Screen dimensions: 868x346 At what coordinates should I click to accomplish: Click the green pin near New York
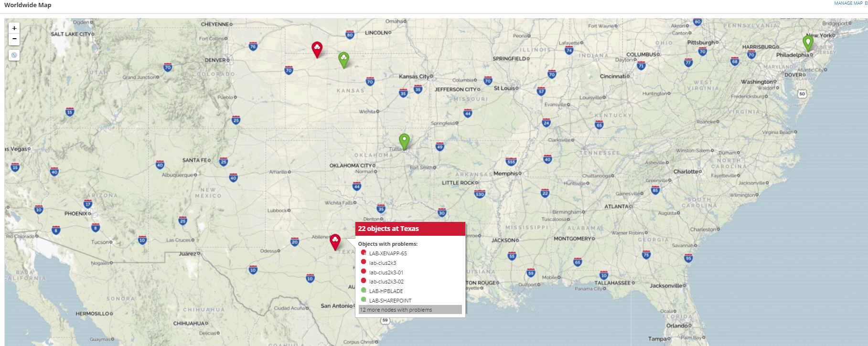coord(808,43)
